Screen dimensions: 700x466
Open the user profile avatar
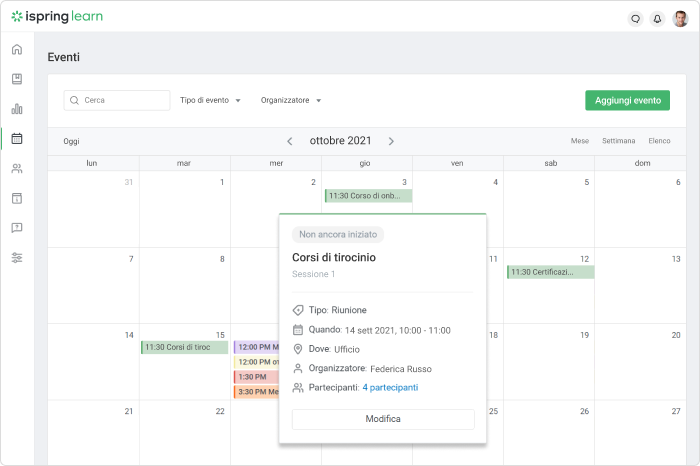680,19
